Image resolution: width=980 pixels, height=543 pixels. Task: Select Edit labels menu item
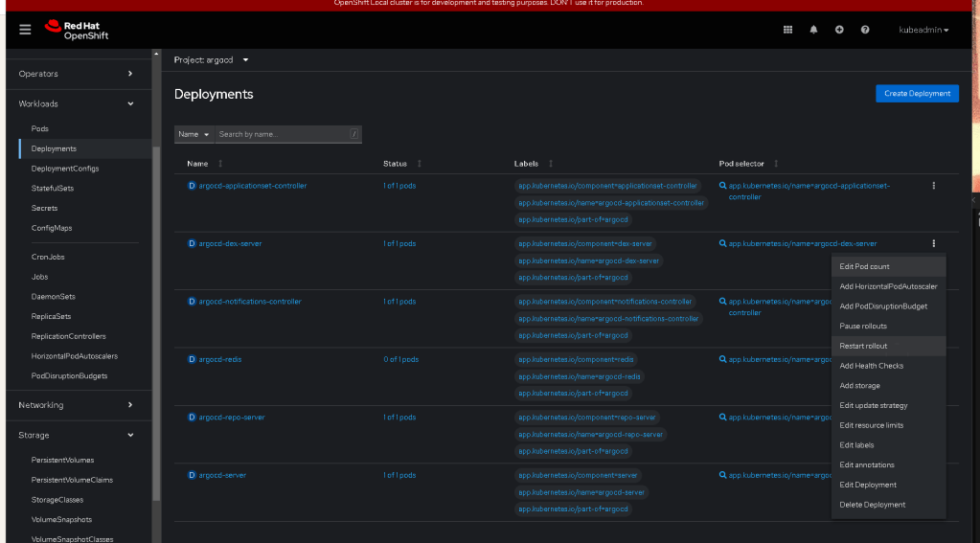(888, 445)
